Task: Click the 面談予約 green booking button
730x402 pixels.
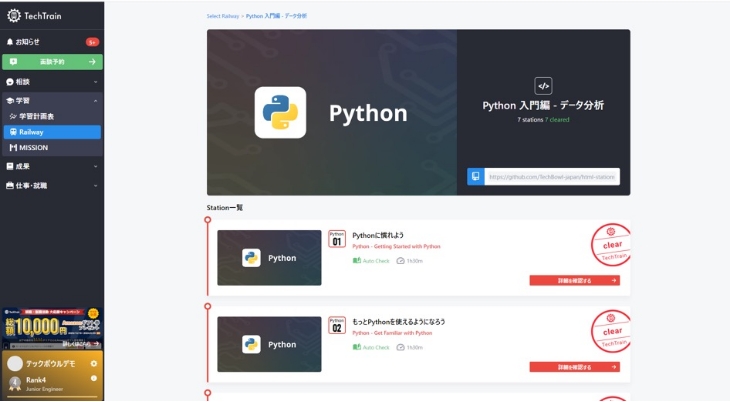Action: pyautogui.click(x=52, y=61)
